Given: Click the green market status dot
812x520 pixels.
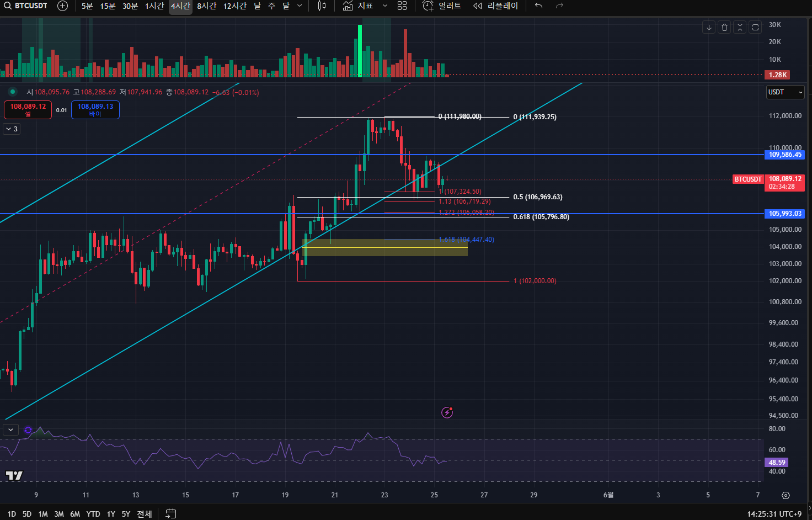Looking at the screenshot, I should (x=13, y=92).
